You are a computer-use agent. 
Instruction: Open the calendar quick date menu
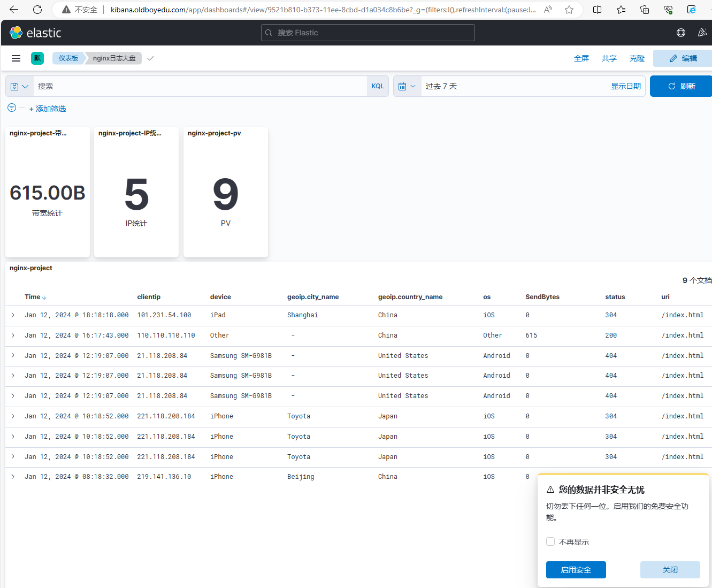407,86
